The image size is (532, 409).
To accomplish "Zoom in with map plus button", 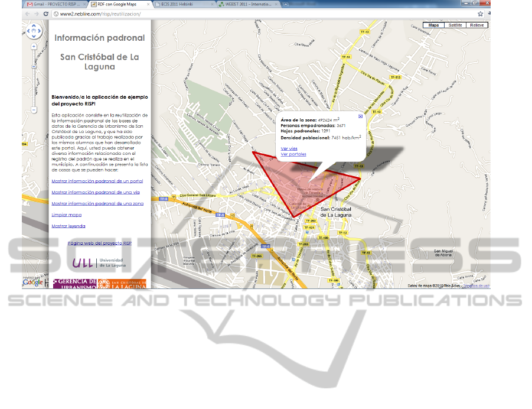I will (x=34, y=46).
